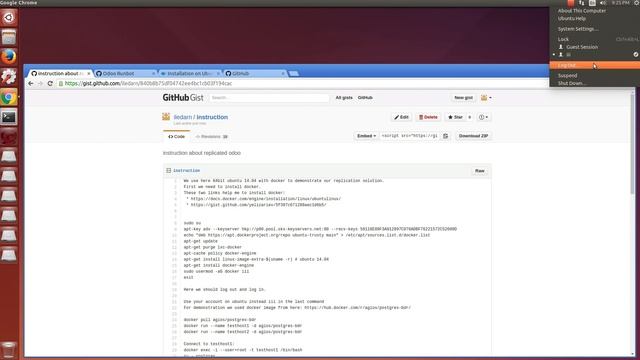Expand the user avatar dropdown in gist header
The image size is (640, 360).
(x=486, y=98)
